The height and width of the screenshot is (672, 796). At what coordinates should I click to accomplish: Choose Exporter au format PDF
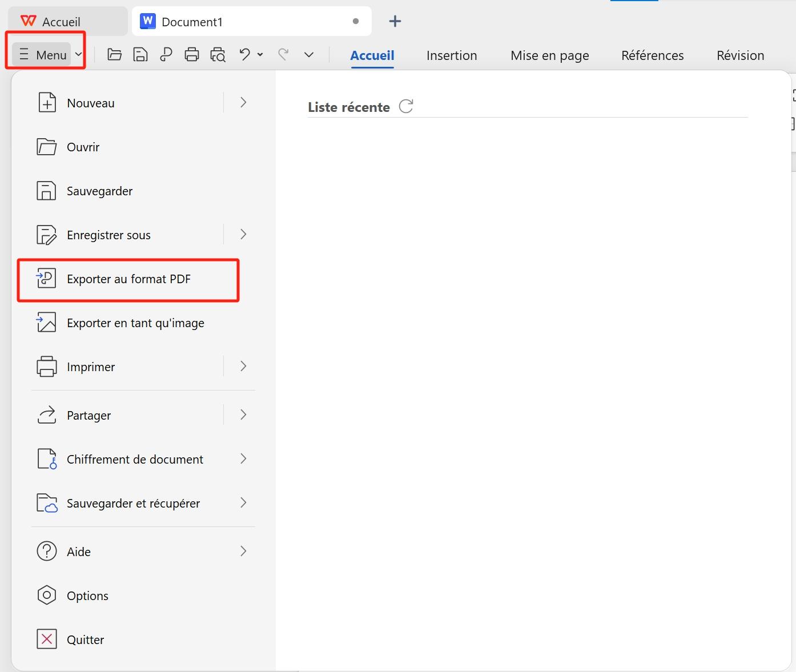pyautogui.click(x=128, y=279)
